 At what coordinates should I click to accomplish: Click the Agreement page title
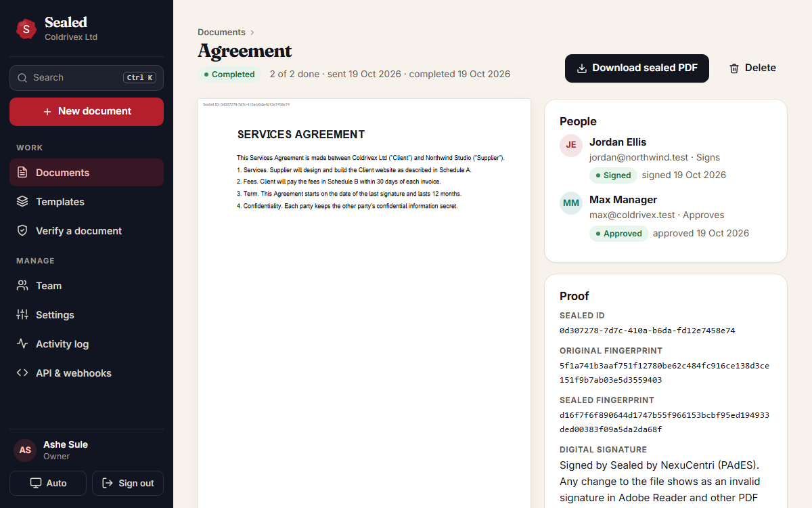pyautogui.click(x=245, y=51)
